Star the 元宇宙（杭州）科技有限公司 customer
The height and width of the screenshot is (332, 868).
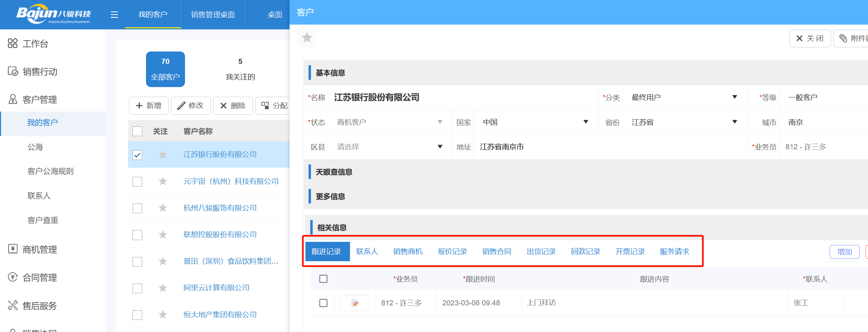point(162,181)
